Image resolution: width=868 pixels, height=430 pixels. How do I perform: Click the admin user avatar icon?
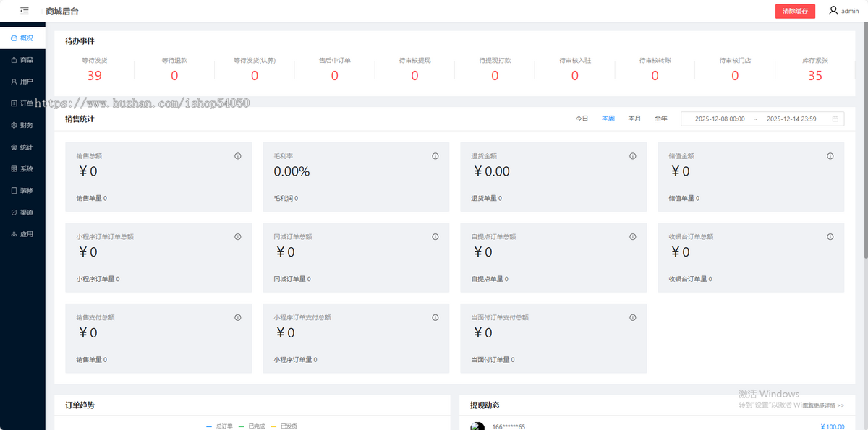tap(833, 11)
